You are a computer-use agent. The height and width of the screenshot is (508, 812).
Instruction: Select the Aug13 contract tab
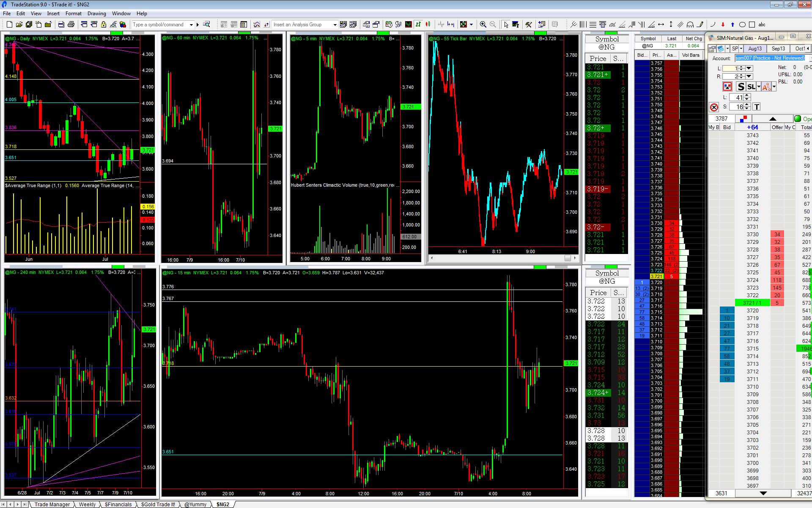(755, 49)
